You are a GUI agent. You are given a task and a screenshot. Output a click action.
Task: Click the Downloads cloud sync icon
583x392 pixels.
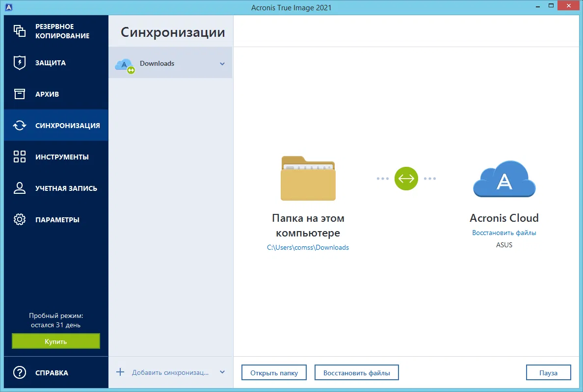pyautogui.click(x=125, y=66)
